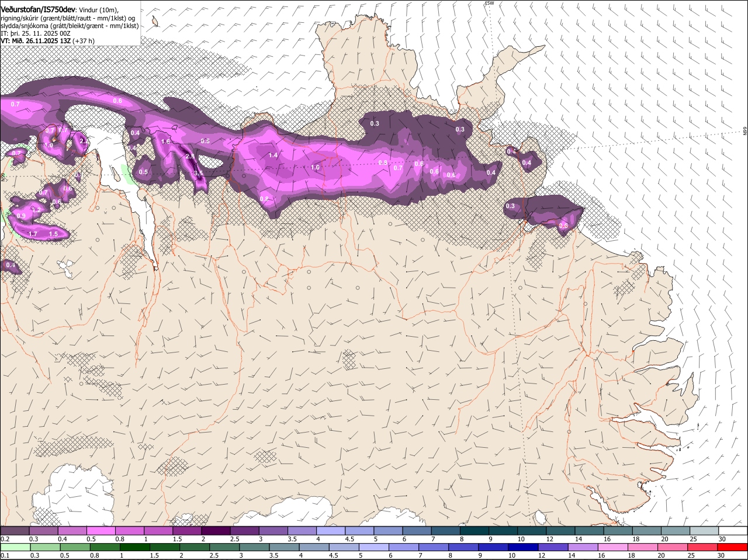
Task: Click the 1.4 precipitation value on the map
Action: pos(273,155)
